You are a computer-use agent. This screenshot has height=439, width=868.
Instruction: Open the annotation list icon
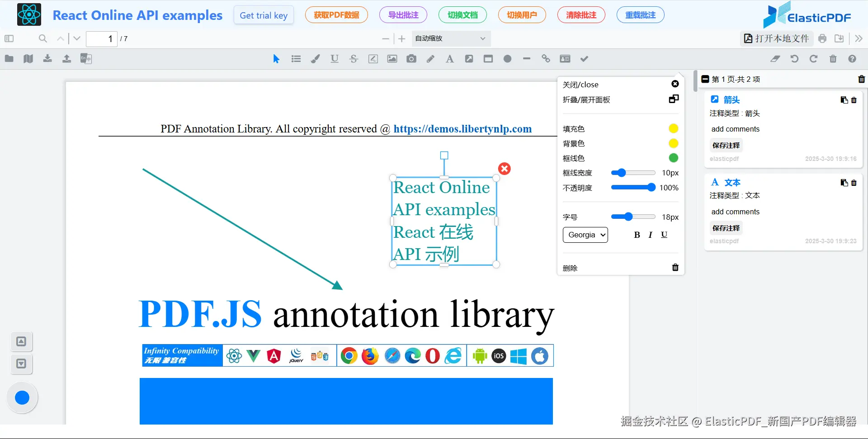(x=296, y=59)
